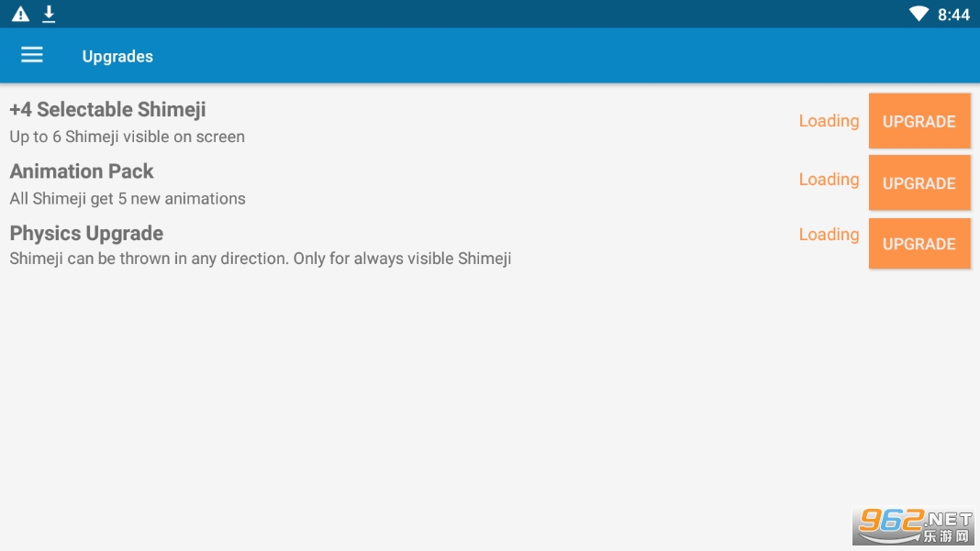Screen dimensions: 980x551
Task: Open the hamburger navigation menu
Action: 32,55
